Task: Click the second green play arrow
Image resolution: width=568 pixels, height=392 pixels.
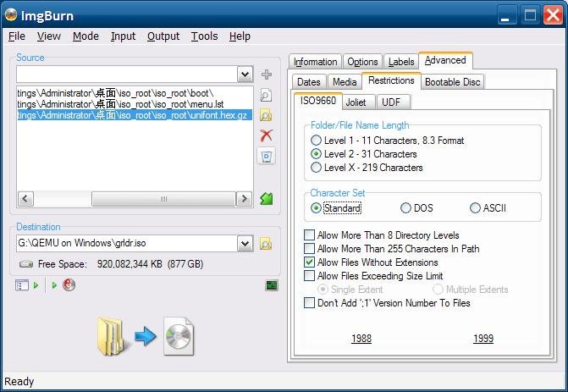Action: 54,285
